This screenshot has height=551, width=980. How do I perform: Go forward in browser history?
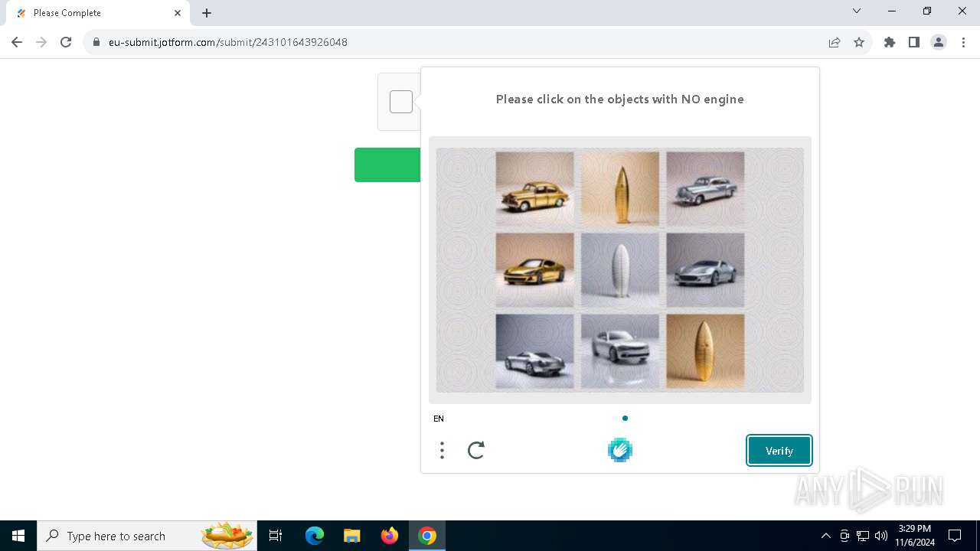tap(41, 42)
